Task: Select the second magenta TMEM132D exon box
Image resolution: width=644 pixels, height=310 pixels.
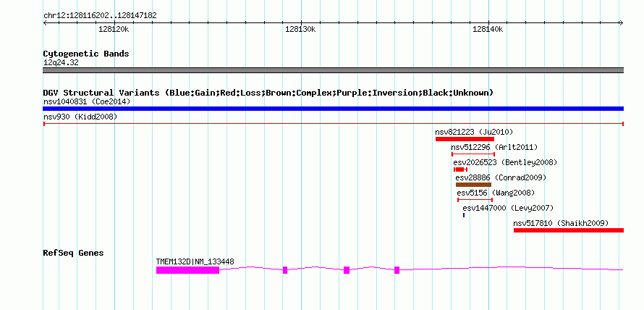Action: pos(285,270)
